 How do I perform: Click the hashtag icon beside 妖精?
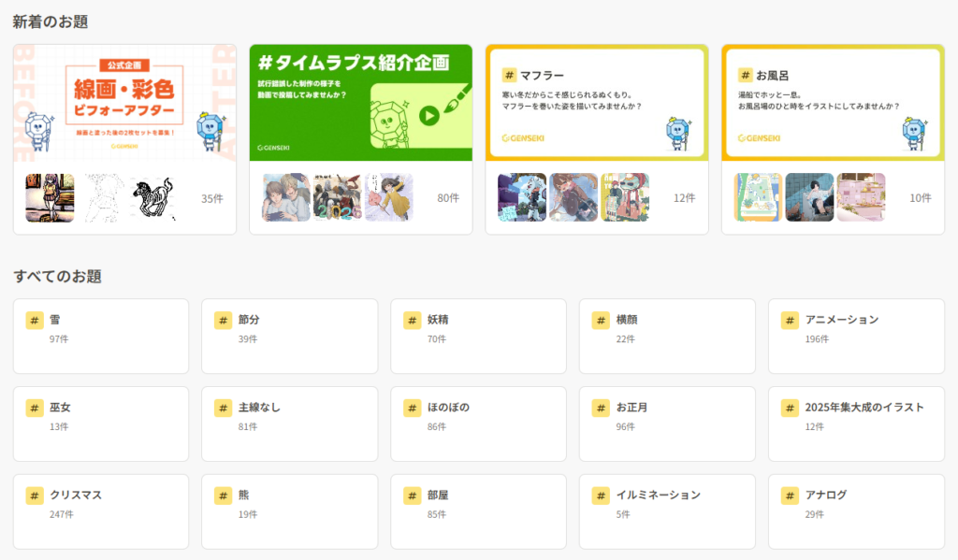click(413, 320)
